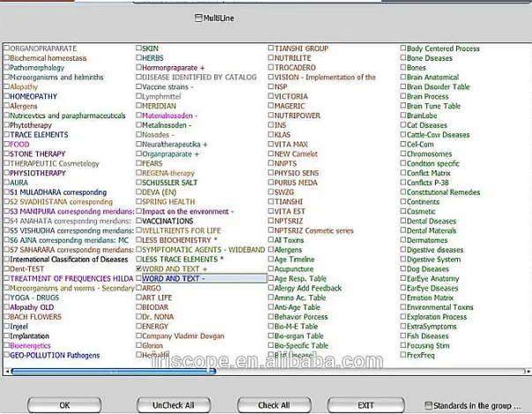Uncheck the WORD AND TEXT + checkbox
This screenshot has height=414, width=532.
(x=139, y=268)
